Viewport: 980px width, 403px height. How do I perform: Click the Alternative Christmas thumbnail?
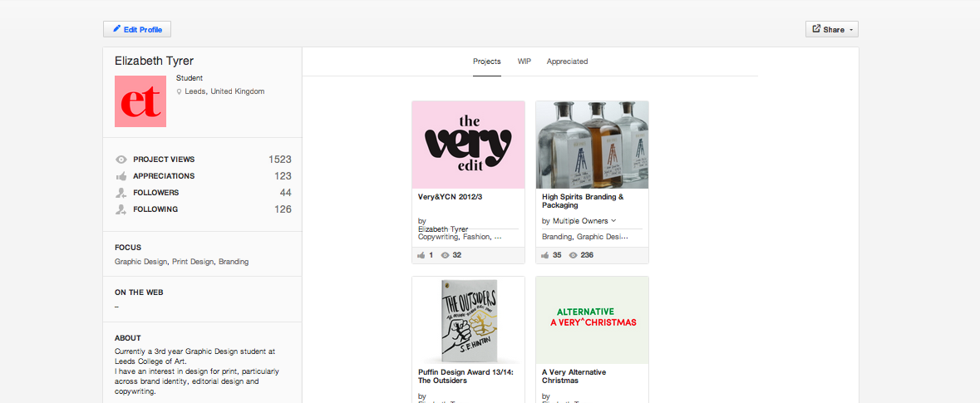(x=592, y=320)
